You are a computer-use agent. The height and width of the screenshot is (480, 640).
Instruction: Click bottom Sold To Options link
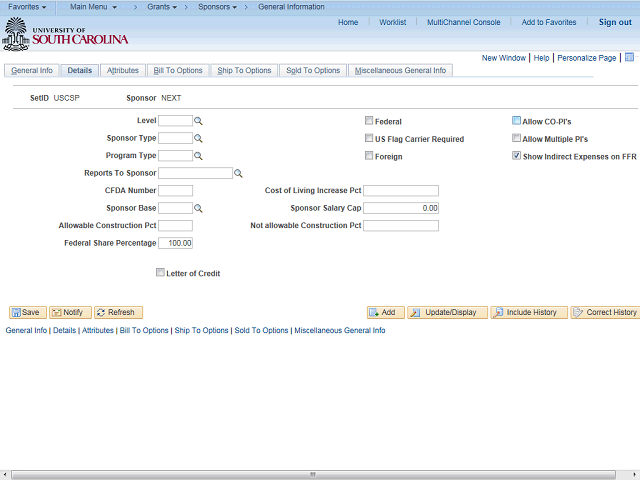(x=261, y=330)
